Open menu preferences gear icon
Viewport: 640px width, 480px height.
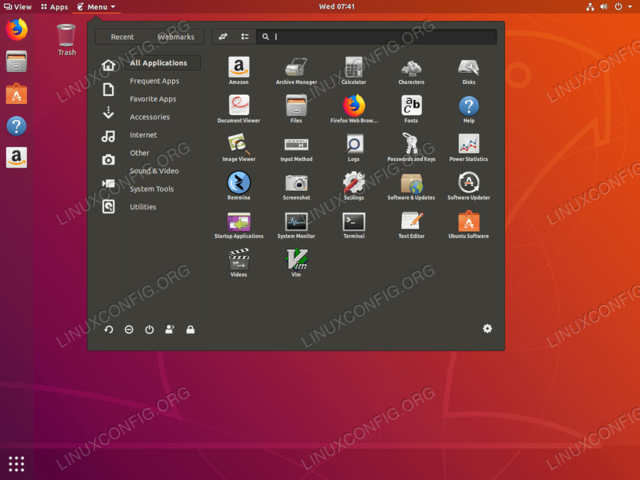pos(487,329)
